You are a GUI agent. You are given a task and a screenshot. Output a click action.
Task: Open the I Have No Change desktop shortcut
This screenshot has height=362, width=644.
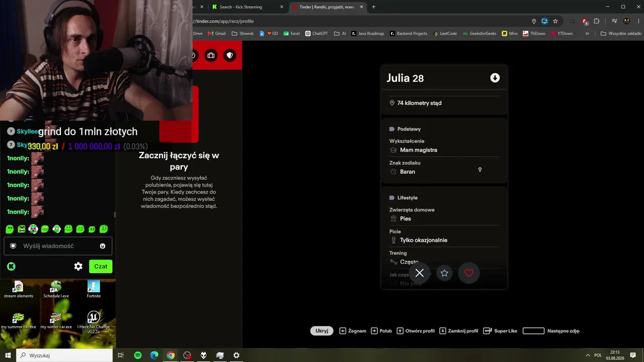coord(94,322)
